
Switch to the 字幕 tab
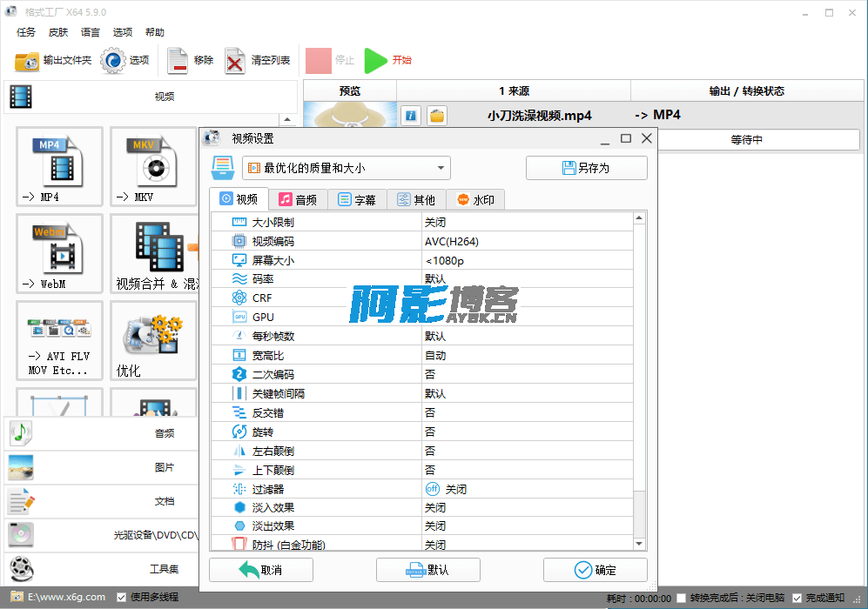tap(357, 200)
